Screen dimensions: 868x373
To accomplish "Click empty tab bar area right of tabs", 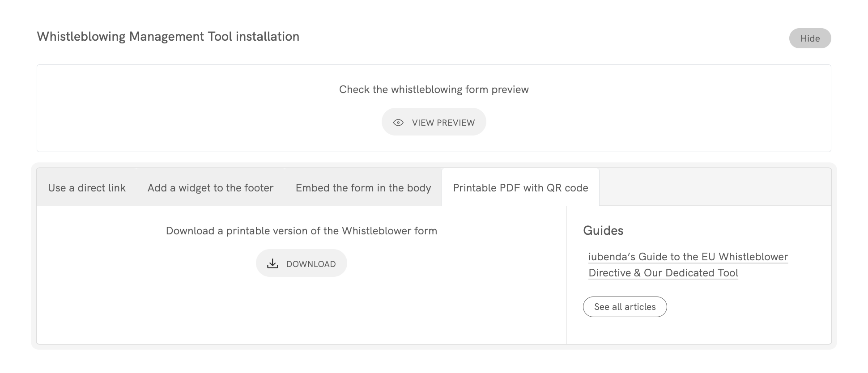I will pos(716,187).
